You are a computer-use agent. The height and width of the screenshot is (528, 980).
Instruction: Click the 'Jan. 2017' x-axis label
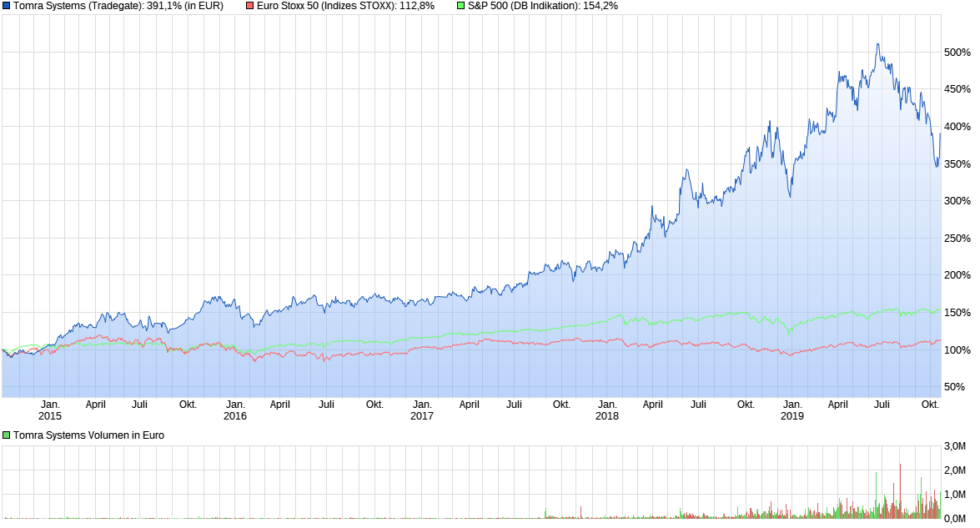(x=422, y=410)
